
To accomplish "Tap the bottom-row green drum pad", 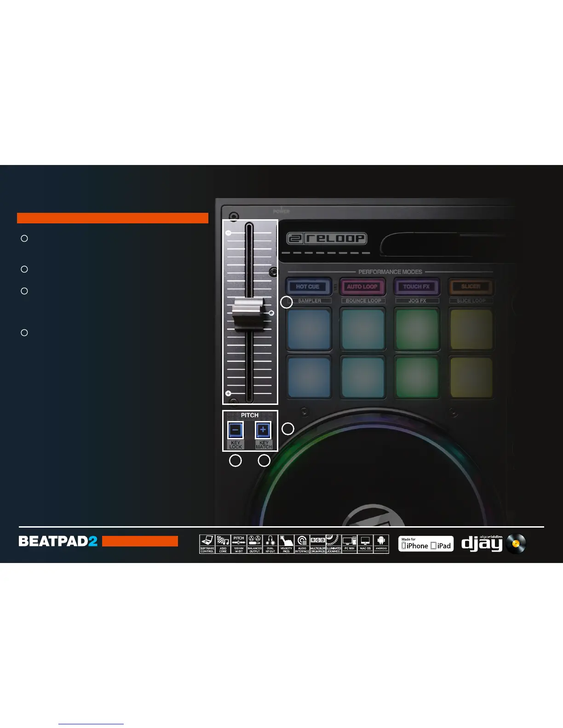I will (417, 377).
